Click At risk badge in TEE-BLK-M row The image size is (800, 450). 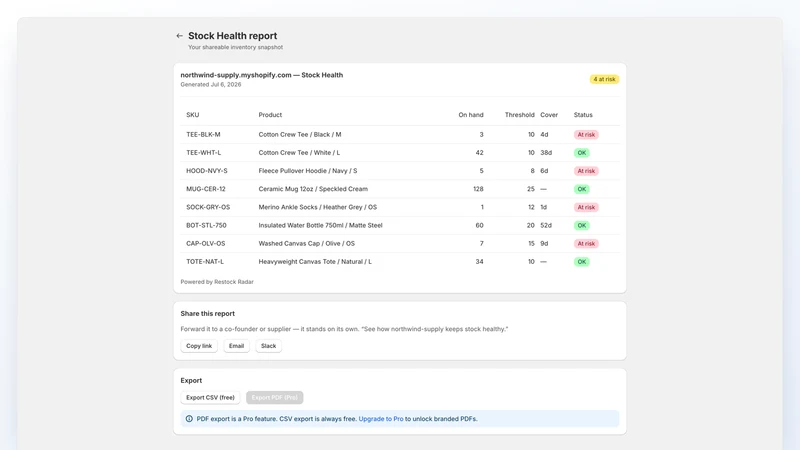point(586,135)
